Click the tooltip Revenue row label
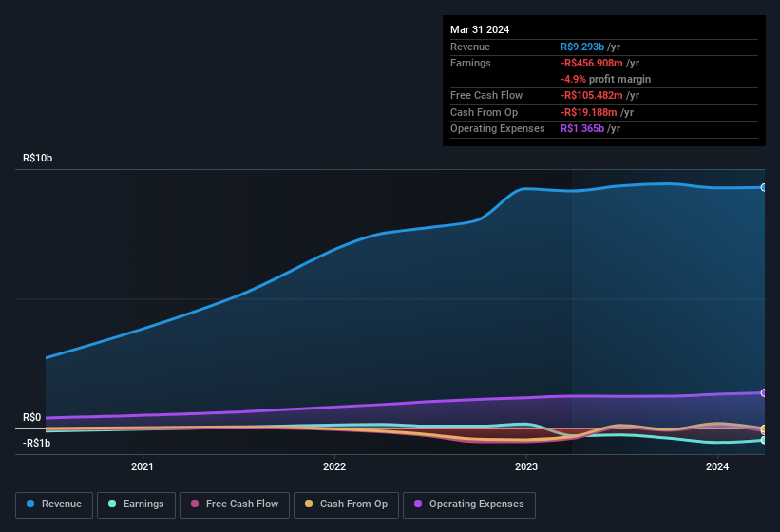 470,47
